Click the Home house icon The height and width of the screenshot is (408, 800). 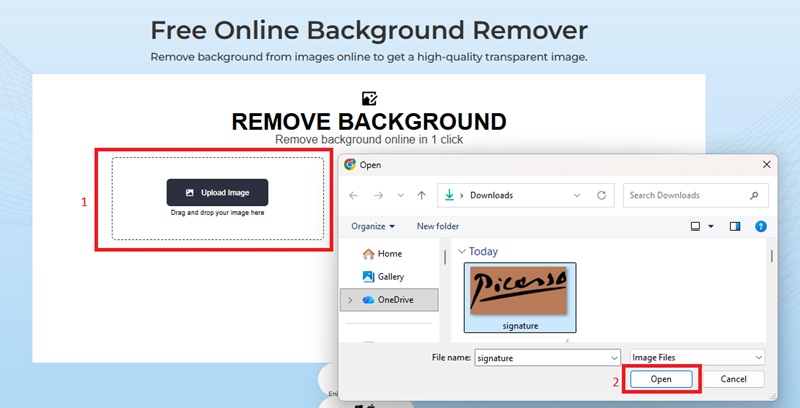[368, 253]
